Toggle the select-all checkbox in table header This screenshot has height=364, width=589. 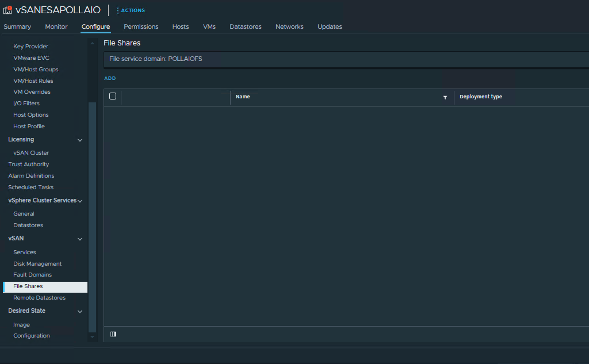pos(113,96)
